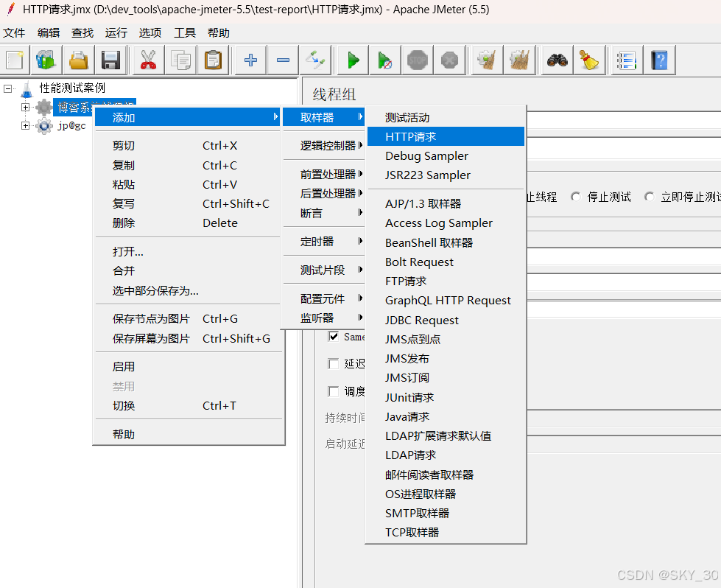The width and height of the screenshot is (721, 588).
Task: Expand the jp@gc tree node
Action: [25, 125]
